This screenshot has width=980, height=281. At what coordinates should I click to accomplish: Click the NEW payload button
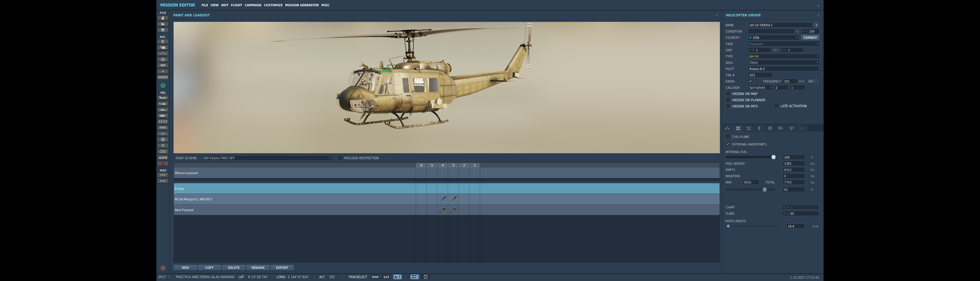click(x=185, y=268)
